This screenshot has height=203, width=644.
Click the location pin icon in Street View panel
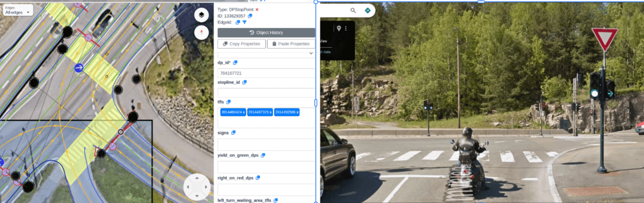coord(339,28)
